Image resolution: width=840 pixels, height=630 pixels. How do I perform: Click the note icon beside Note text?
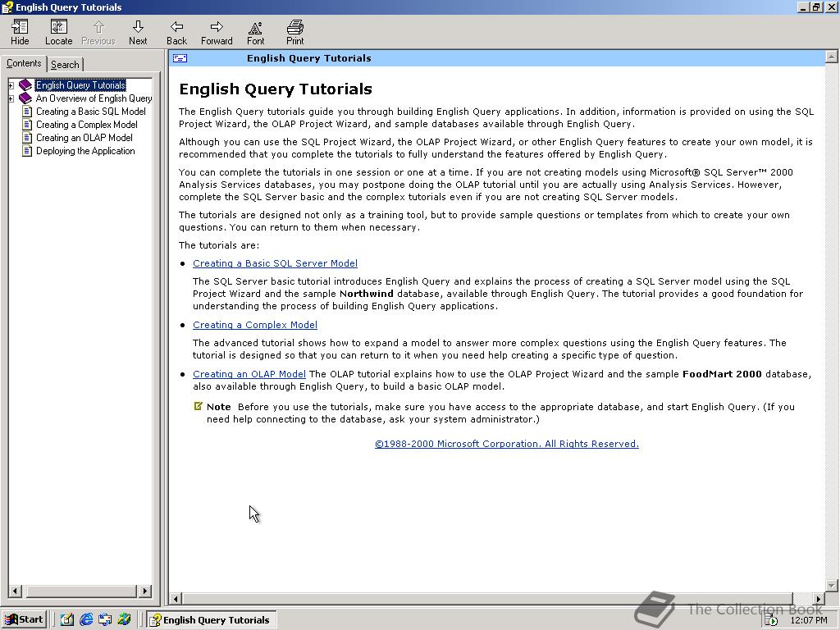tap(199, 407)
